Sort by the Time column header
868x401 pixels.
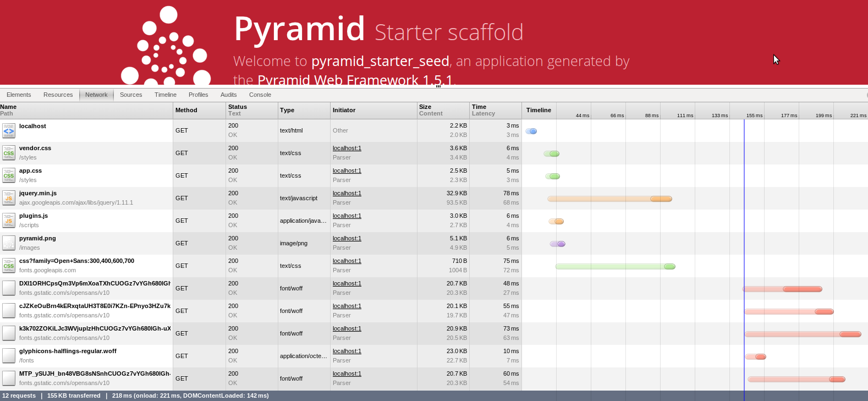coord(496,111)
